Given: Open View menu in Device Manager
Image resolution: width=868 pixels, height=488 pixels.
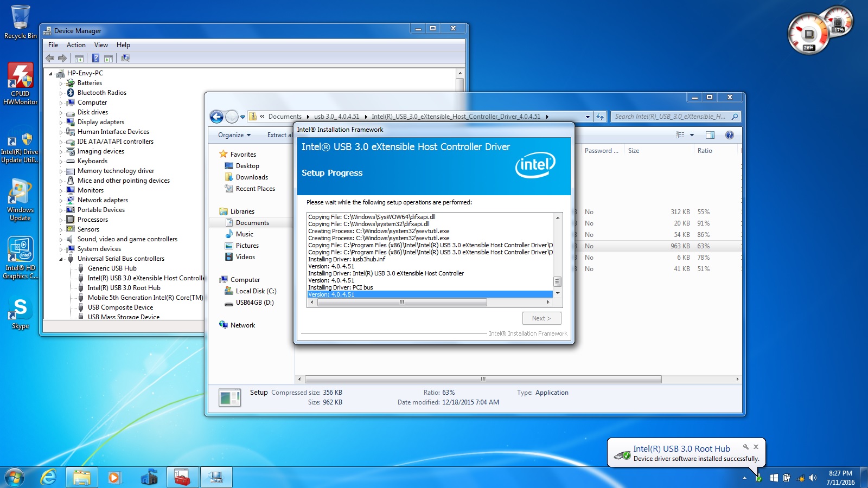Looking at the screenshot, I should coord(101,45).
